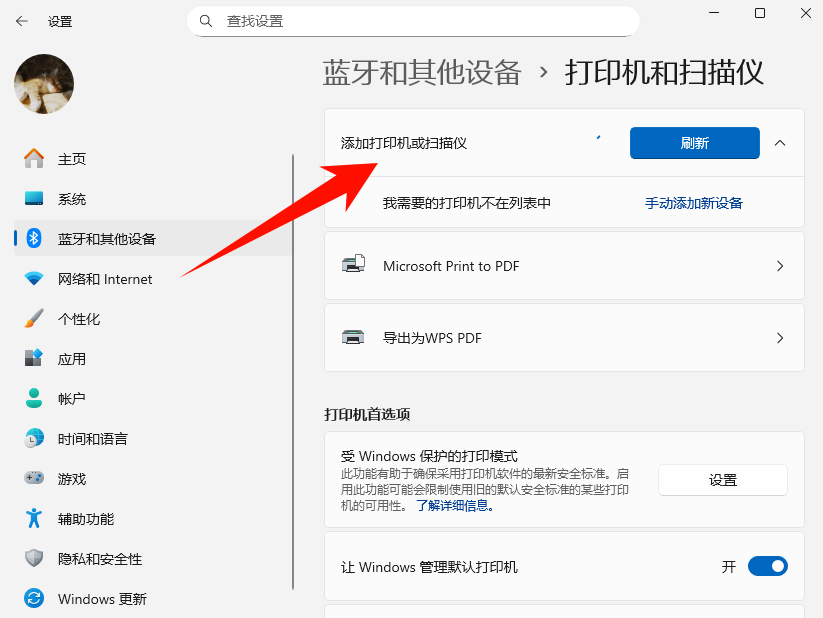Open 网络和 Internet settings from sidebar
The width and height of the screenshot is (823, 618).
tap(32, 279)
